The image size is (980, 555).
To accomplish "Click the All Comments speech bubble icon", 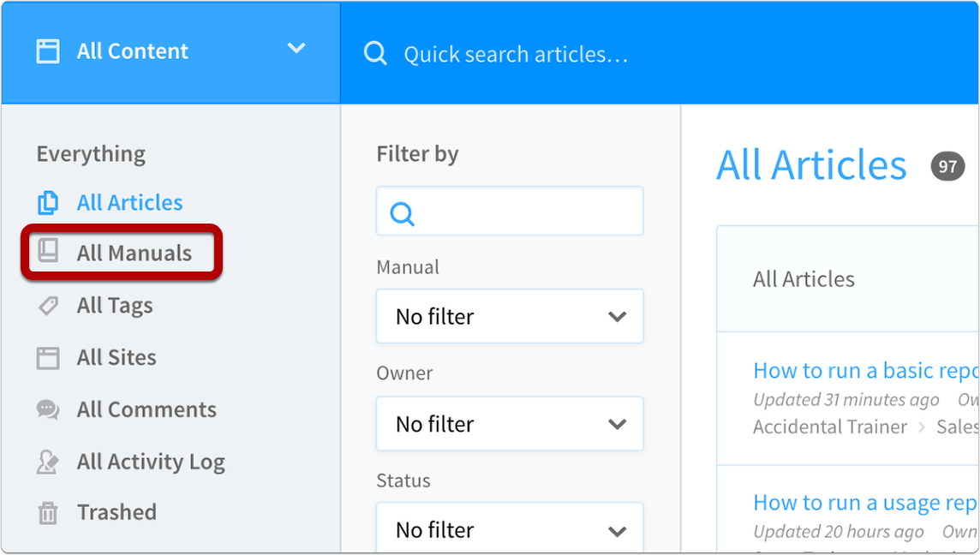I will click(x=48, y=410).
